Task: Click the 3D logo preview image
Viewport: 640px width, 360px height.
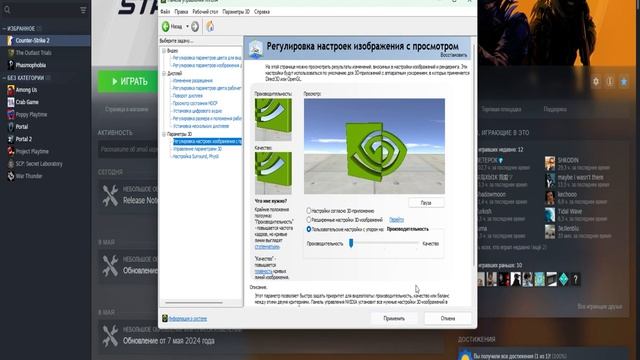Action: coord(374,146)
